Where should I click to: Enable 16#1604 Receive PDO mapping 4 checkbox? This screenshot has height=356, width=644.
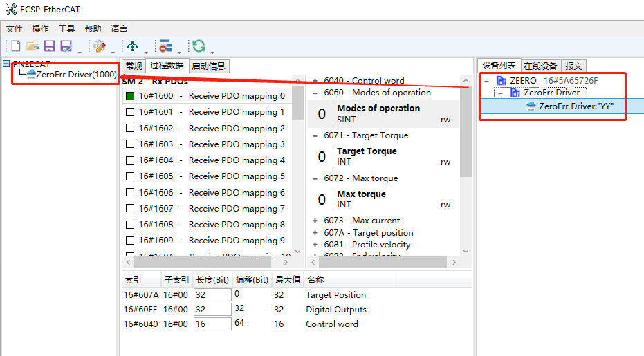[130, 160]
